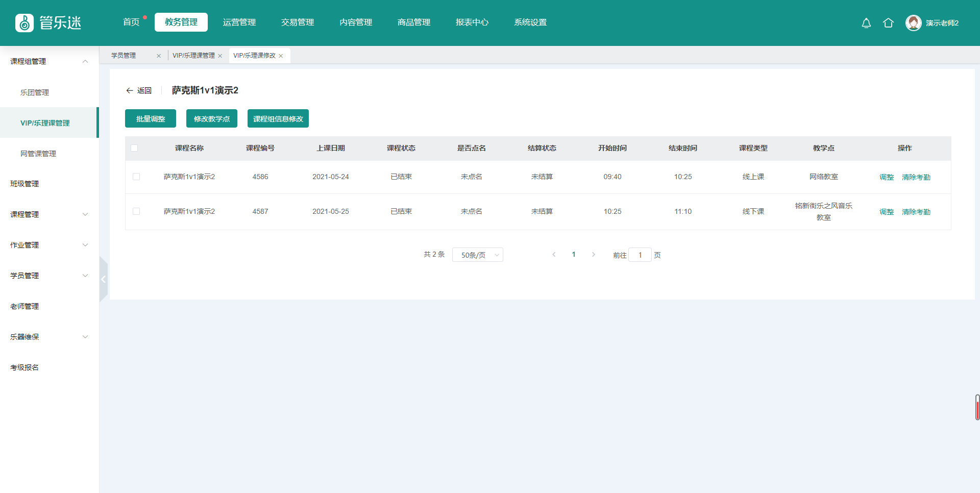980x493 pixels.
Task: Click the user avatar picture
Action: click(913, 23)
